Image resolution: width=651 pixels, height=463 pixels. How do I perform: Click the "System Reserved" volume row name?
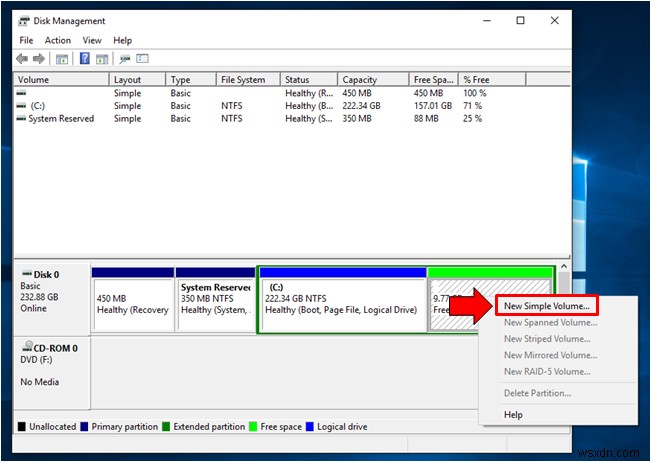point(61,118)
